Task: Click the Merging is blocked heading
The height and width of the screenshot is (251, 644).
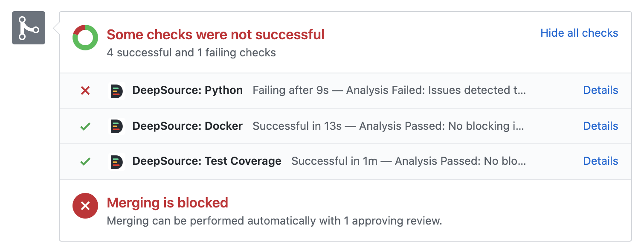Action: [x=167, y=203]
